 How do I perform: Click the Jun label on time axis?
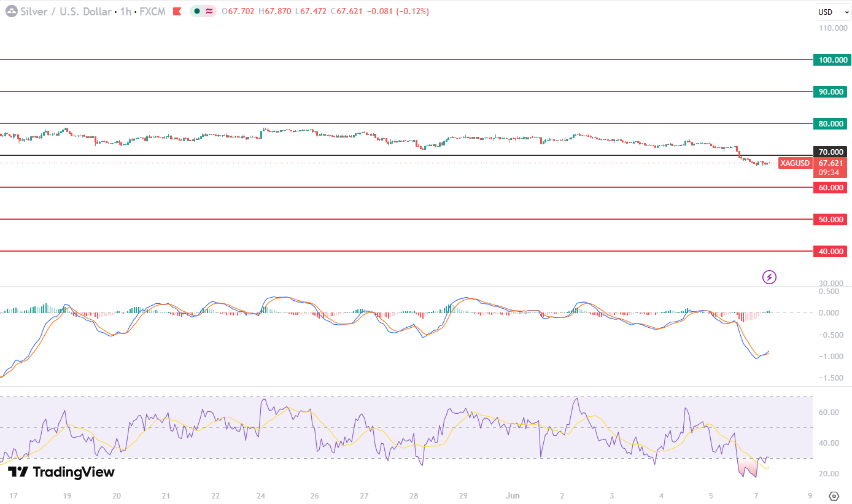click(x=511, y=495)
